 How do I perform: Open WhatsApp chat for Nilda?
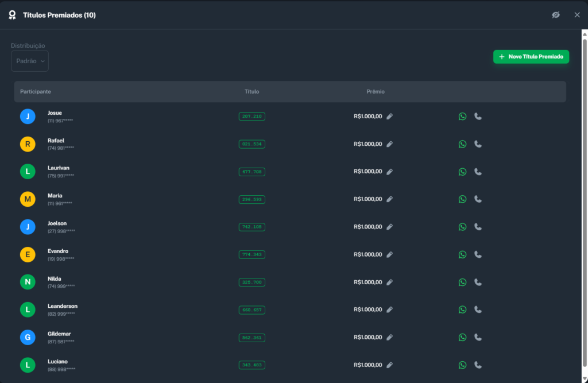coord(462,282)
